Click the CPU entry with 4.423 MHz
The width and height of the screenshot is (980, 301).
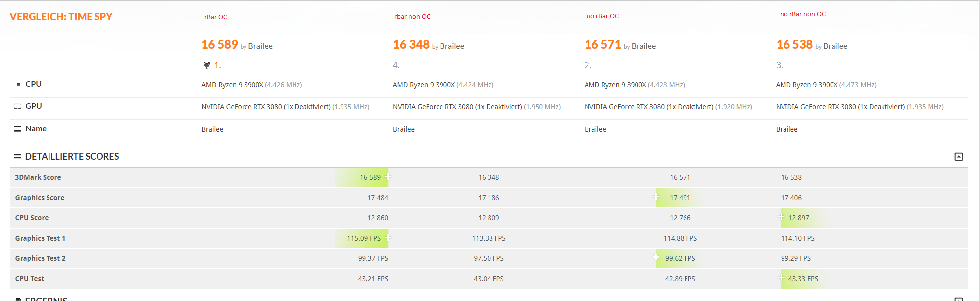635,85
